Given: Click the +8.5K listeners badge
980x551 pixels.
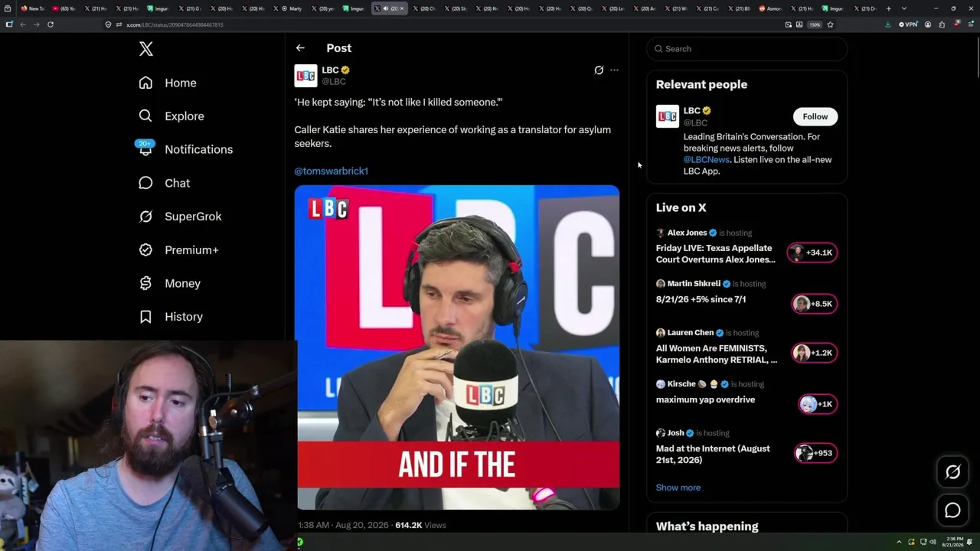Looking at the screenshot, I should tap(815, 304).
